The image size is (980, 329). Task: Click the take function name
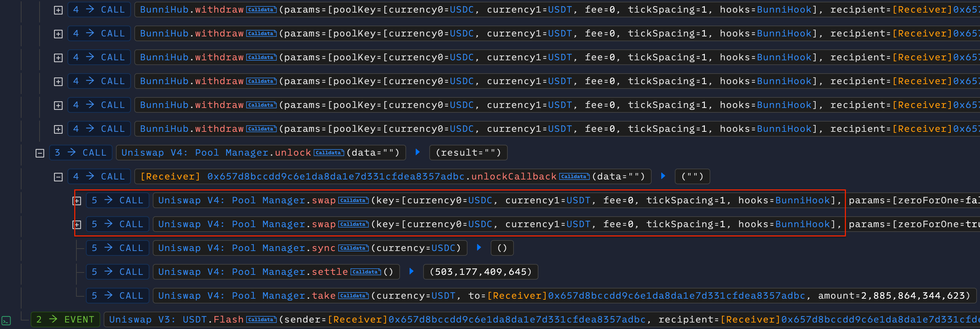(x=324, y=296)
